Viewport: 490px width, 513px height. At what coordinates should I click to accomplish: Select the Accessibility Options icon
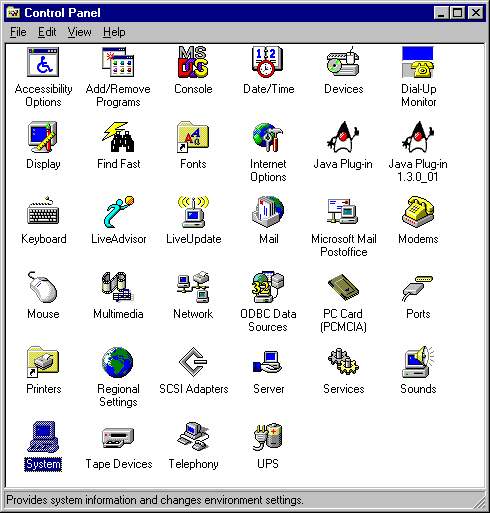[43, 62]
